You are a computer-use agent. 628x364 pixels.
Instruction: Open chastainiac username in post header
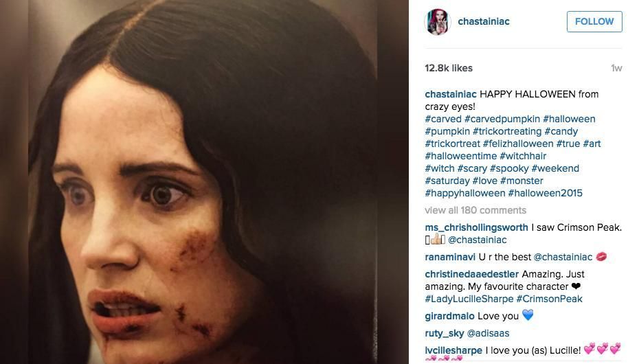[x=484, y=21]
